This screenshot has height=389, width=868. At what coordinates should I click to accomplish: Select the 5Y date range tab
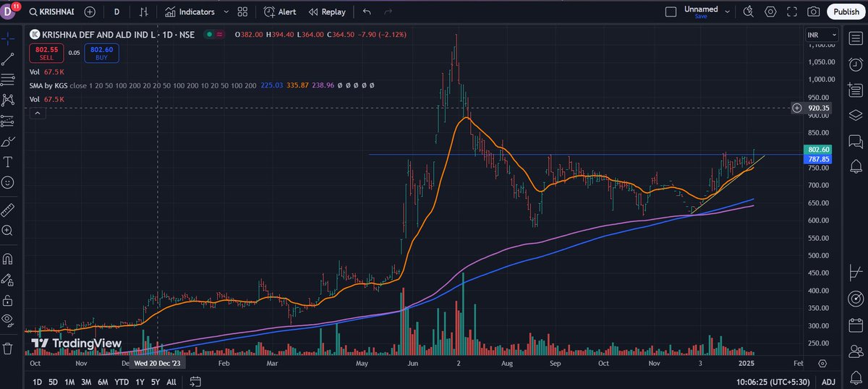[x=155, y=382]
